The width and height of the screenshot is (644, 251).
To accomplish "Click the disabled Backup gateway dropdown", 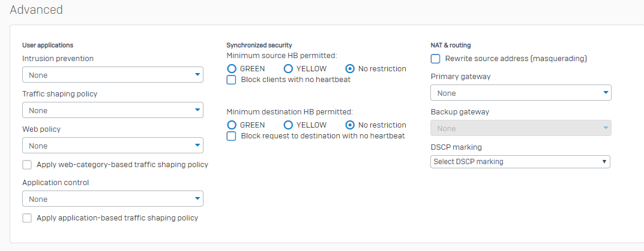I will [x=521, y=128].
